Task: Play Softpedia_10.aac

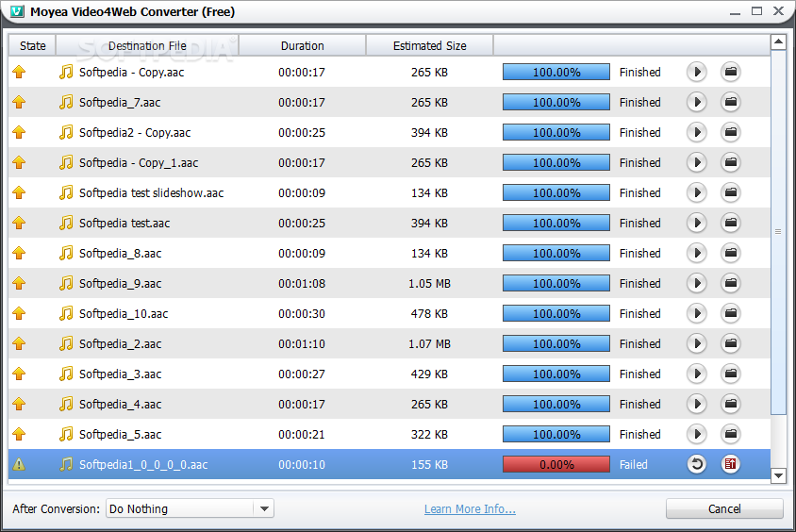Action: click(696, 313)
